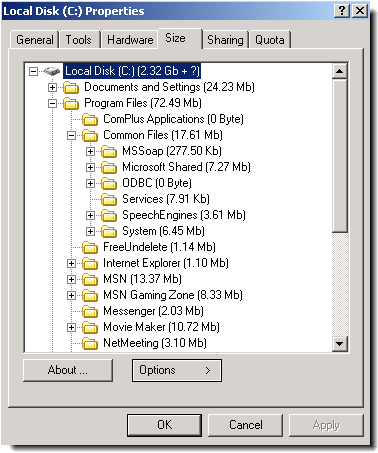
Task: Click the System folder icon
Action: pyautogui.click(x=109, y=232)
